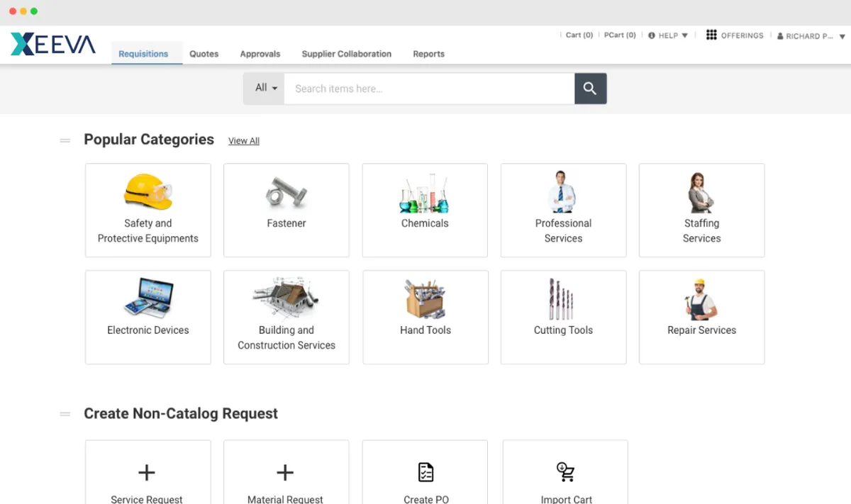
Task: Click the Xeeva logo
Action: [x=53, y=44]
